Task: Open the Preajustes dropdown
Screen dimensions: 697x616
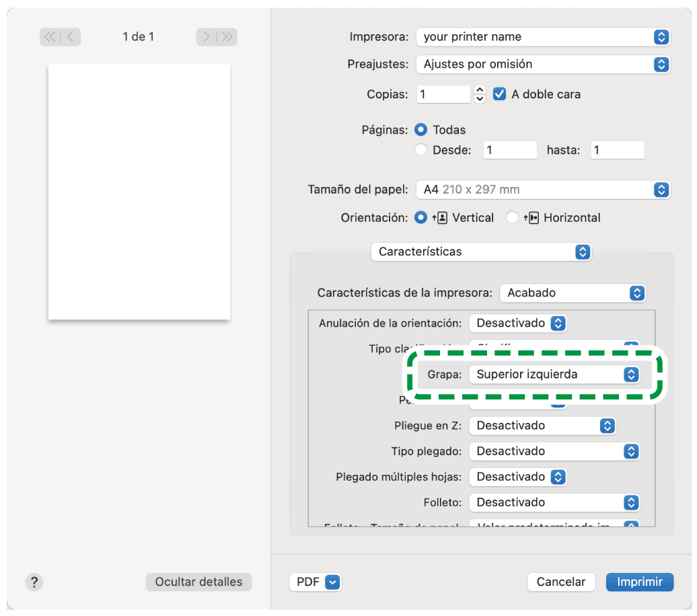Action: point(543,65)
